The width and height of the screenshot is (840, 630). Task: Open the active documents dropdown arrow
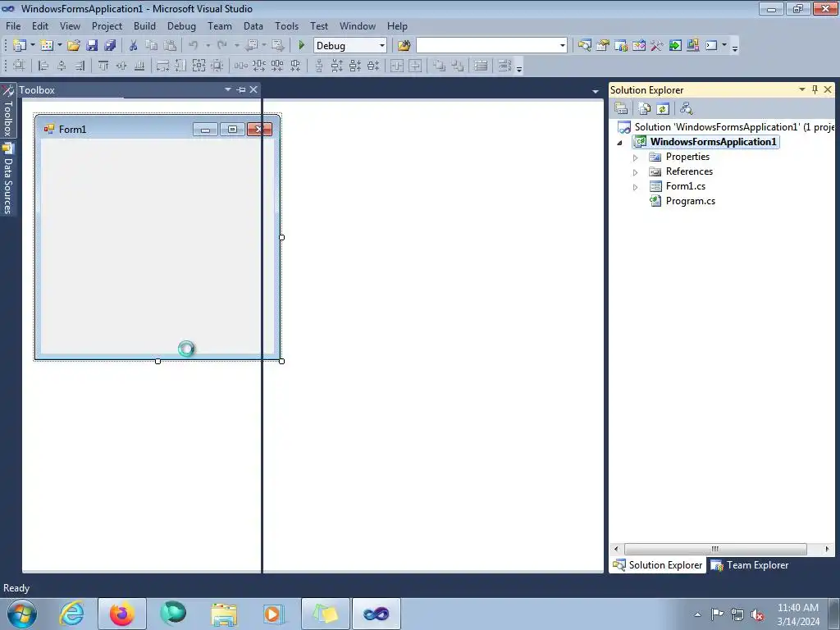click(x=596, y=91)
